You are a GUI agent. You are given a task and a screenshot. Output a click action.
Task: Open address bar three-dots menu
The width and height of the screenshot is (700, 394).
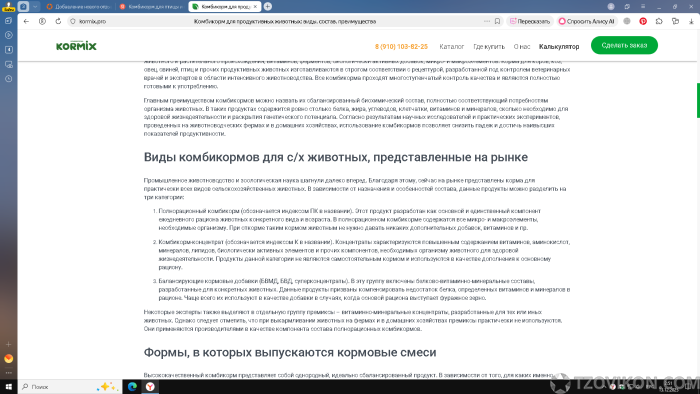(x=487, y=21)
